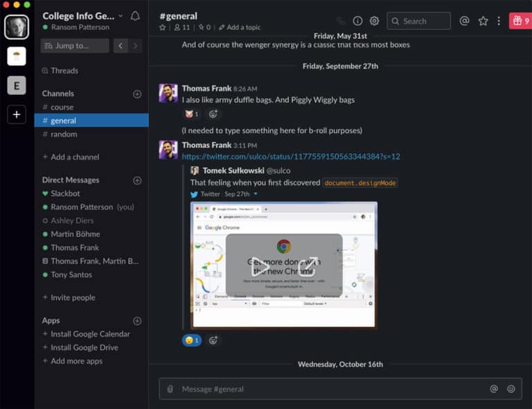532x409 pixels.
Task: Star the #general channel
Action: point(163,28)
